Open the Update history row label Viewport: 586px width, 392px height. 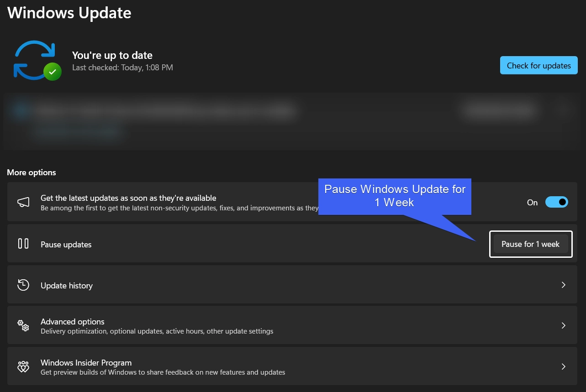(x=67, y=286)
